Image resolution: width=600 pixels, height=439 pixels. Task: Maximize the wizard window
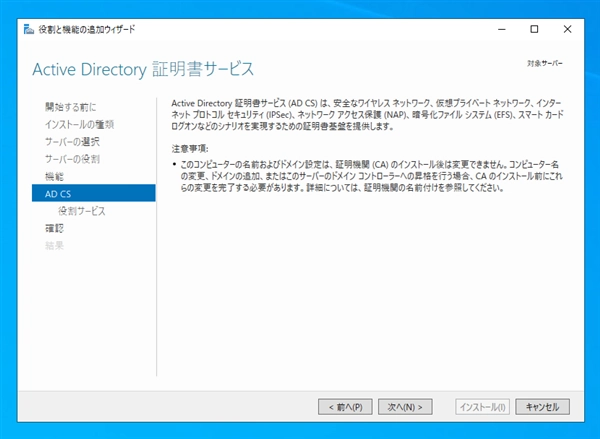click(534, 29)
